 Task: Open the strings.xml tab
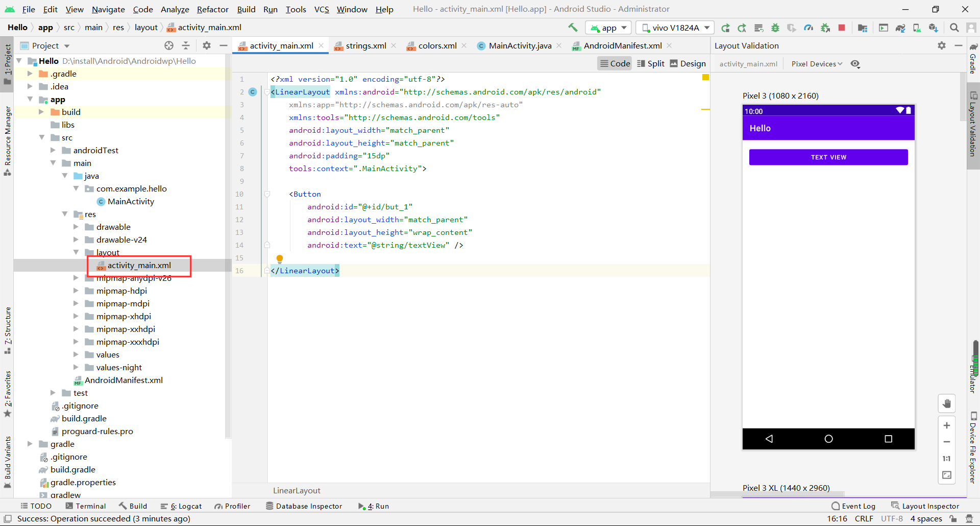coord(365,45)
